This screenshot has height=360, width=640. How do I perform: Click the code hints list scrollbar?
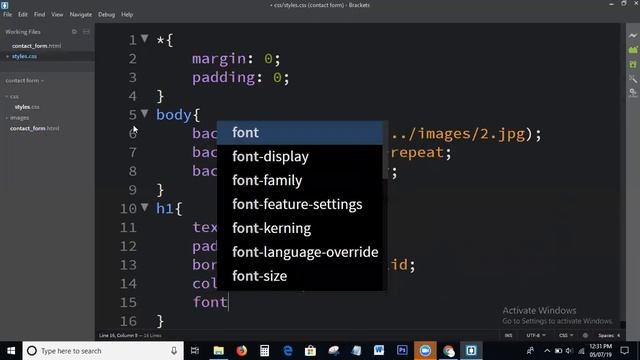tap(385, 150)
